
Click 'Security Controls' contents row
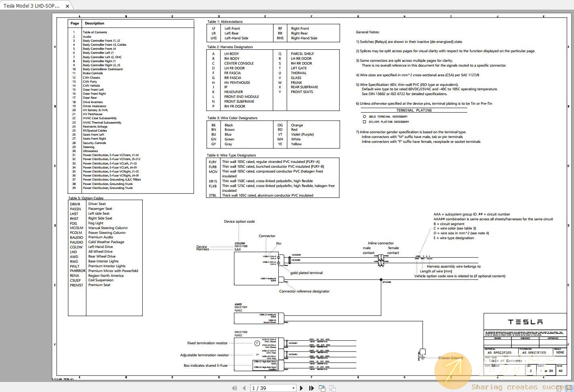94,143
